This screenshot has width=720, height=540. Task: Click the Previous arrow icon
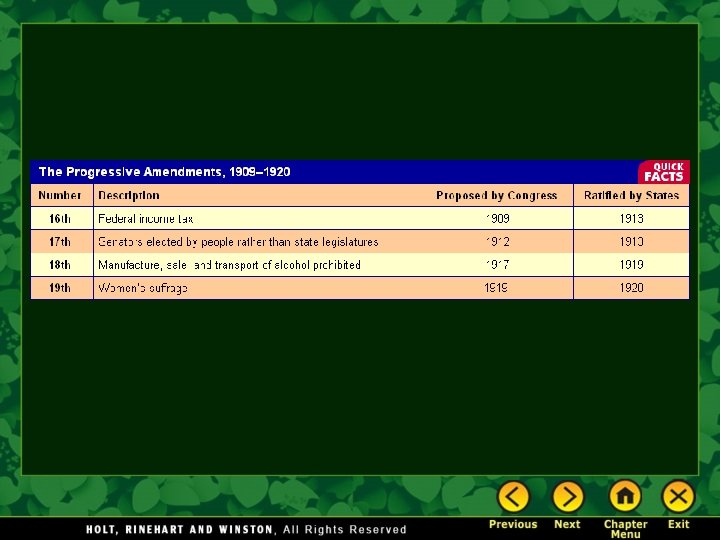click(x=513, y=496)
